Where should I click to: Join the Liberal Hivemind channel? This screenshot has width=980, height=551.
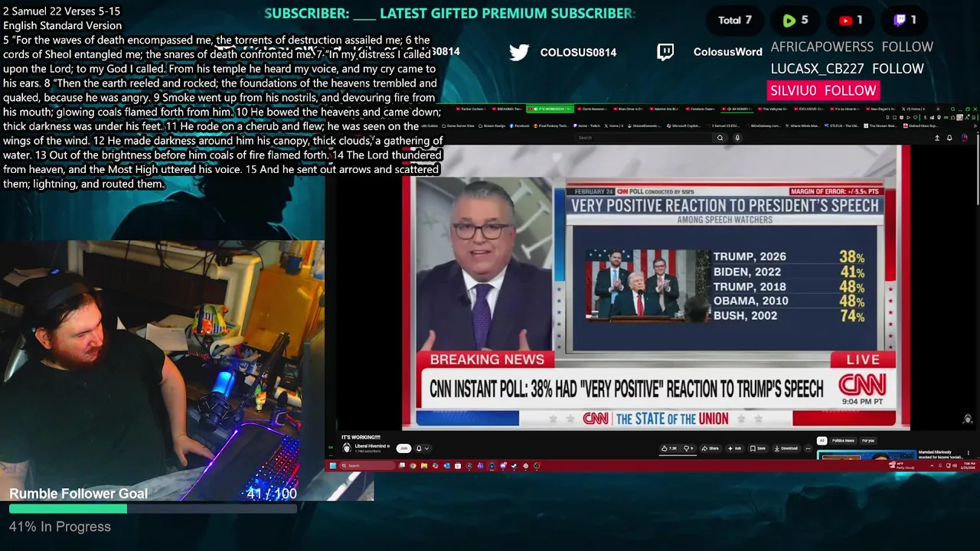pyautogui.click(x=403, y=448)
